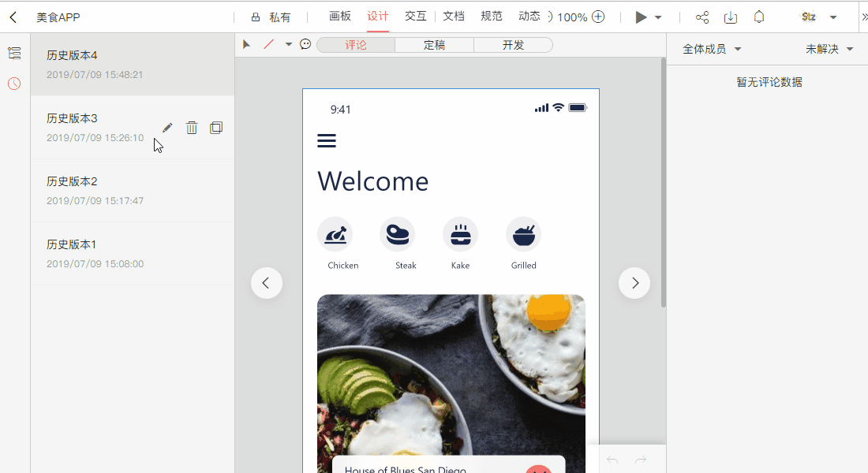Image resolution: width=868 pixels, height=473 pixels.
Task: Go to the next artboard
Action: point(634,283)
